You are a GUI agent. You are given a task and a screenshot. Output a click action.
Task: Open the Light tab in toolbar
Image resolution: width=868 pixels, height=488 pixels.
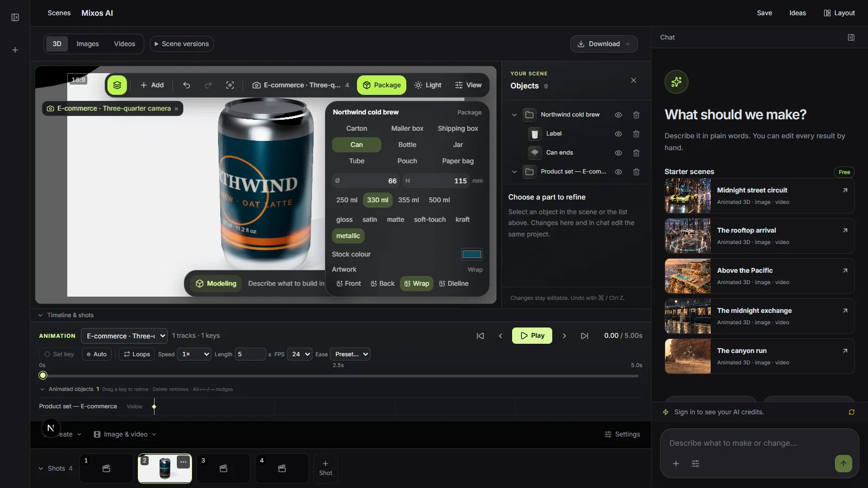point(427,85)
